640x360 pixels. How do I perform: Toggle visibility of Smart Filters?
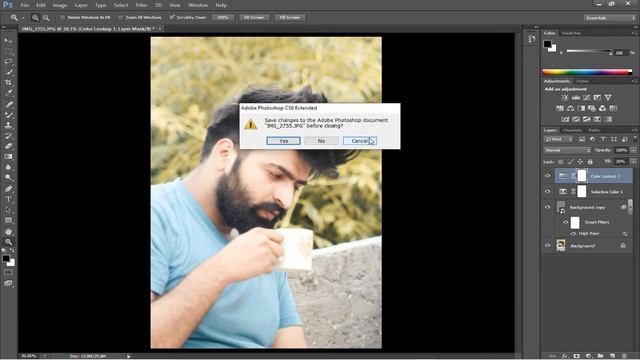coord(565,222)
